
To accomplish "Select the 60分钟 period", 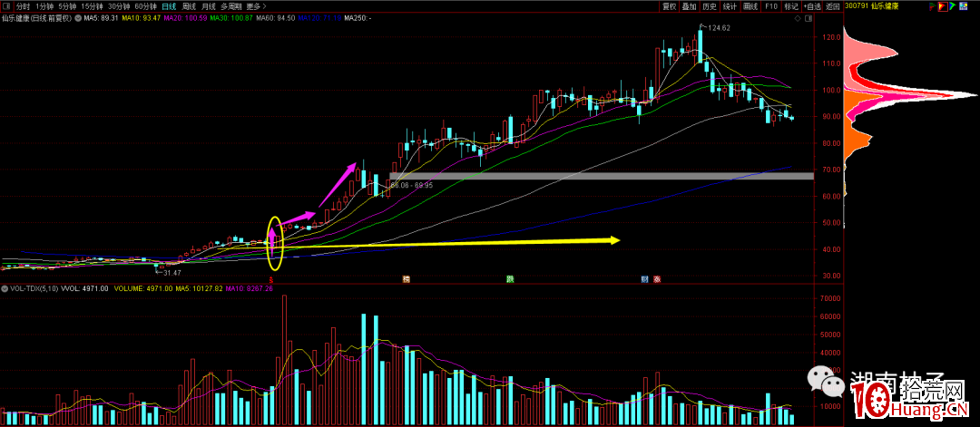I will click(145, 6).
